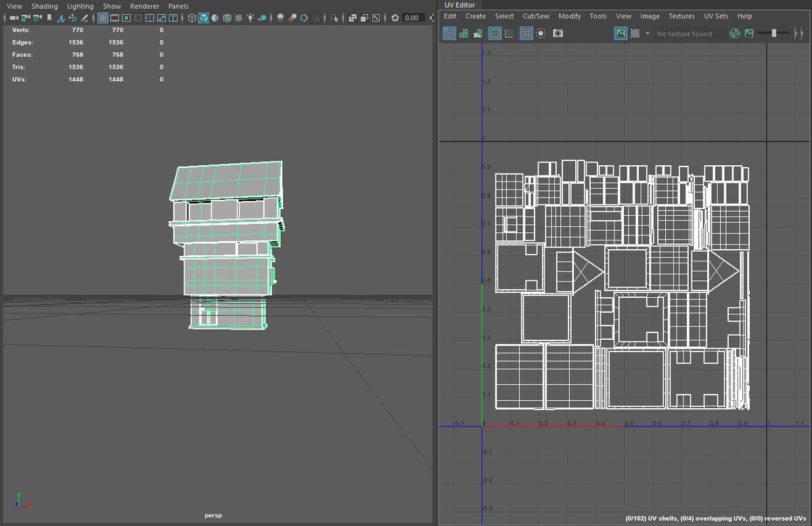The height and width of the screenshot is (526, 812).
Task: Click the Image Plane icon
Action: pos(62,18)
